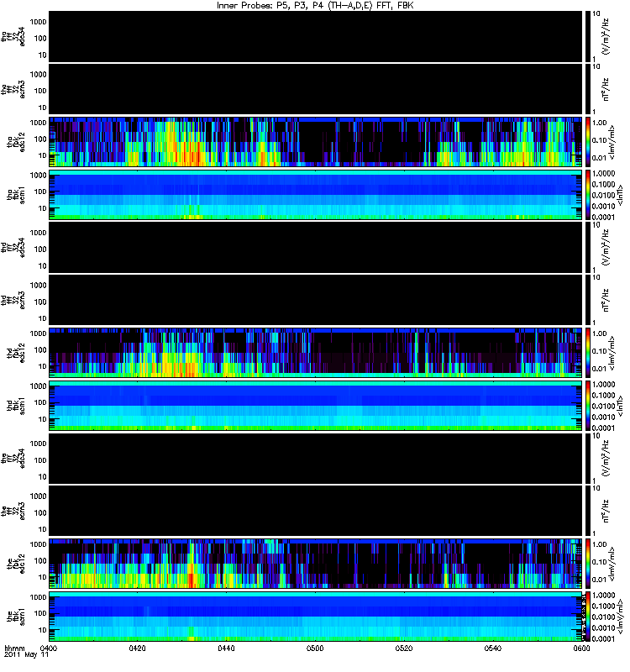Click the "thd fbk edc12" y-axis title

click(16, 352)
